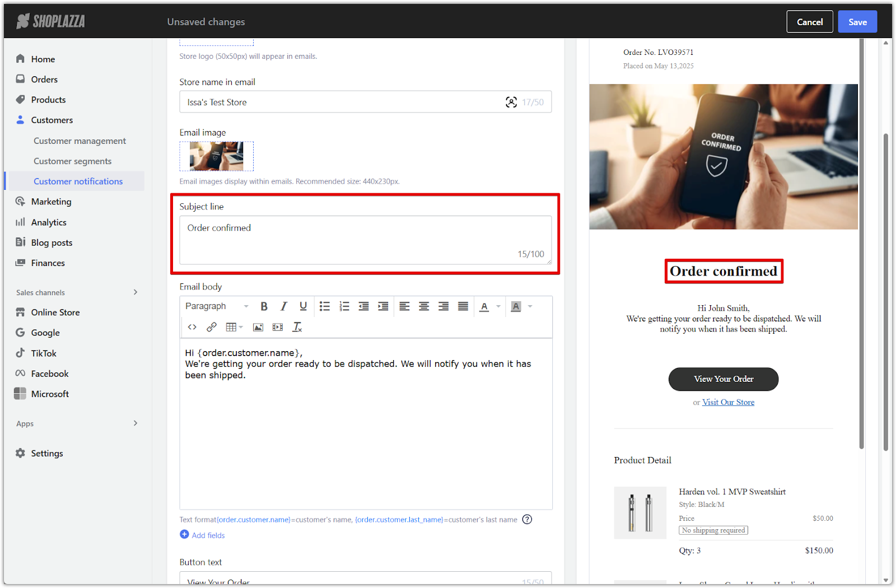Increase indent in email body
This screenshot has width=896, height=588.
point(383,306)
